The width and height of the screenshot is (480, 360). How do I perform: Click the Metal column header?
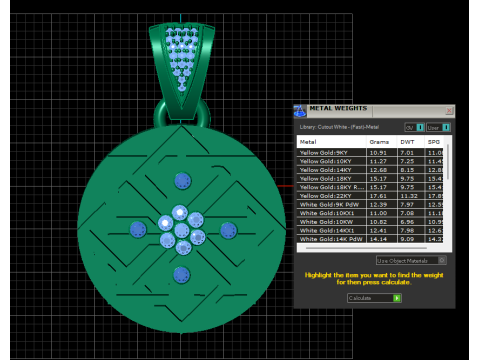pos(331,142)
